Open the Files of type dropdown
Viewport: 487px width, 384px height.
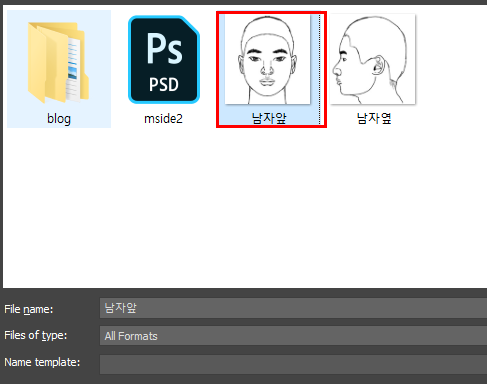(293, 336)
